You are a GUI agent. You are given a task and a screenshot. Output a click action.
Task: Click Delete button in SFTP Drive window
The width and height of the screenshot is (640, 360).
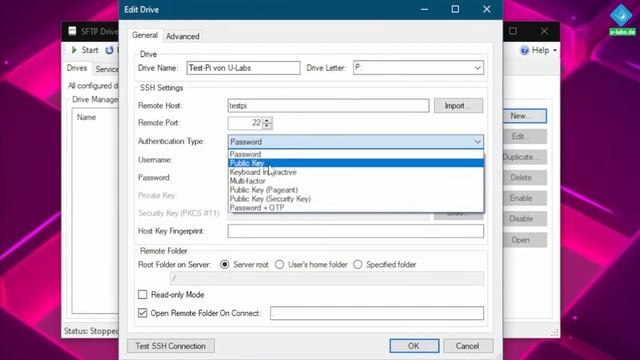(x=524, y=178)
